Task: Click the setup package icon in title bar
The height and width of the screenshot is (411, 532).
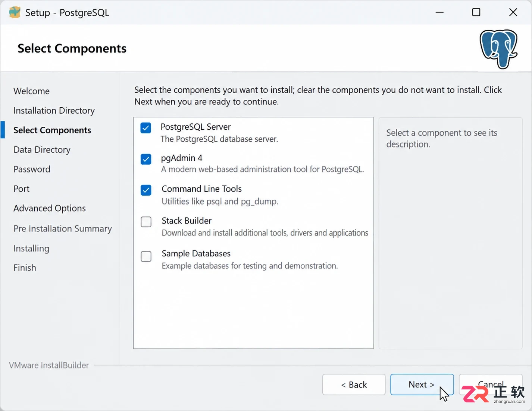Action: (15, 12)
